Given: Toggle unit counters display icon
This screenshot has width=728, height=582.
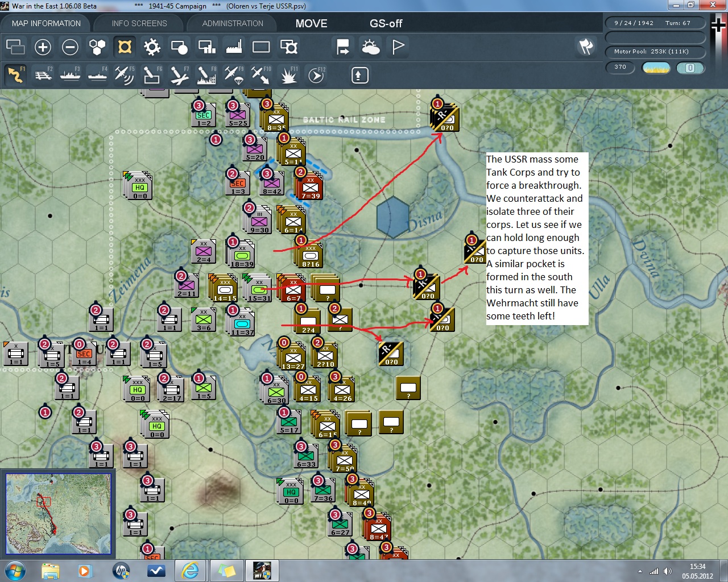Looking at the screenshot, I should [x=15, y=47].
